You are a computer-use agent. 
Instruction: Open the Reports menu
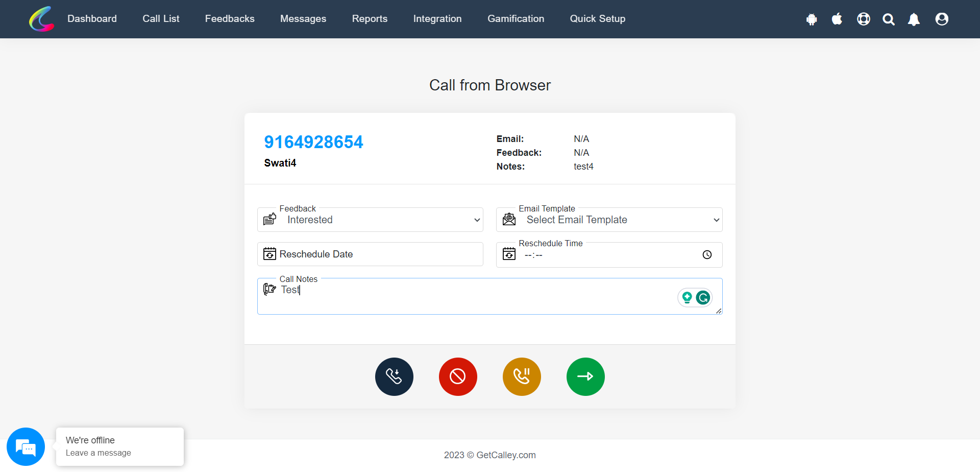(x=370, y=19)
